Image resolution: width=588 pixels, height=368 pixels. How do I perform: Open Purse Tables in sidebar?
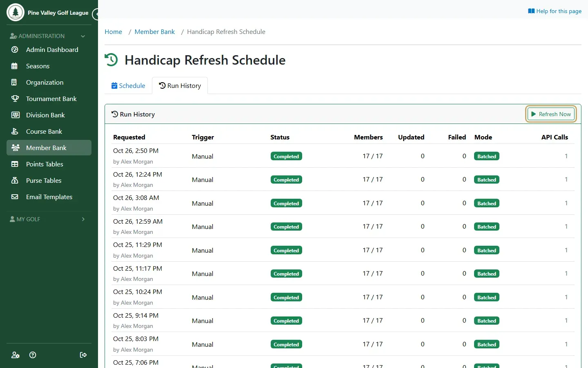click(49, 180)
